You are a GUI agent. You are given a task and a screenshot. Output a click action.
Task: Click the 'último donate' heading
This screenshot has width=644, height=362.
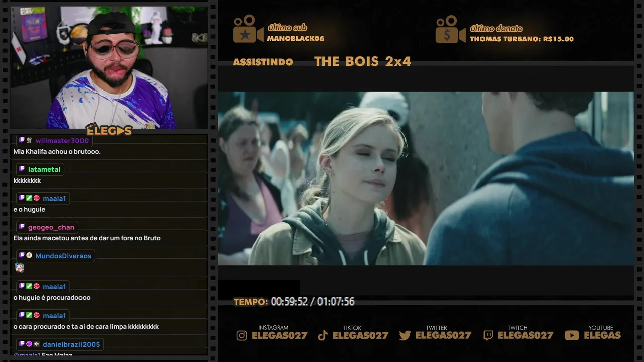pyautogui.click(x=496, y=28)
